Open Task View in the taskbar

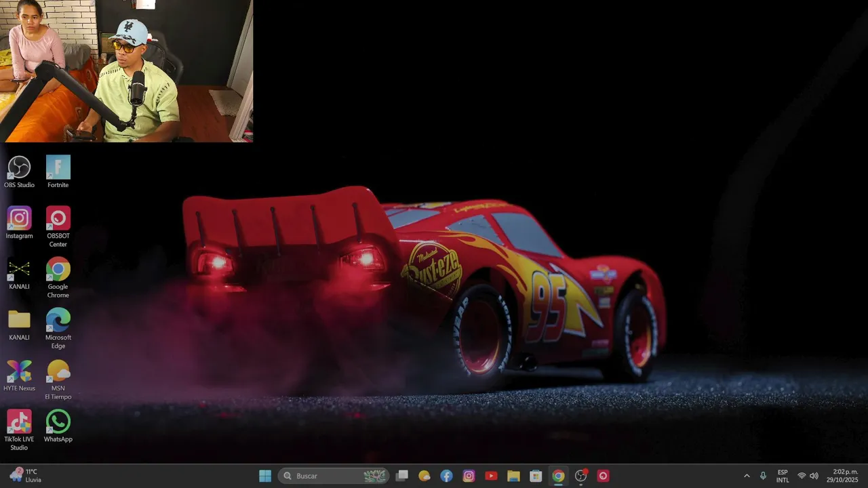point(402,476)
